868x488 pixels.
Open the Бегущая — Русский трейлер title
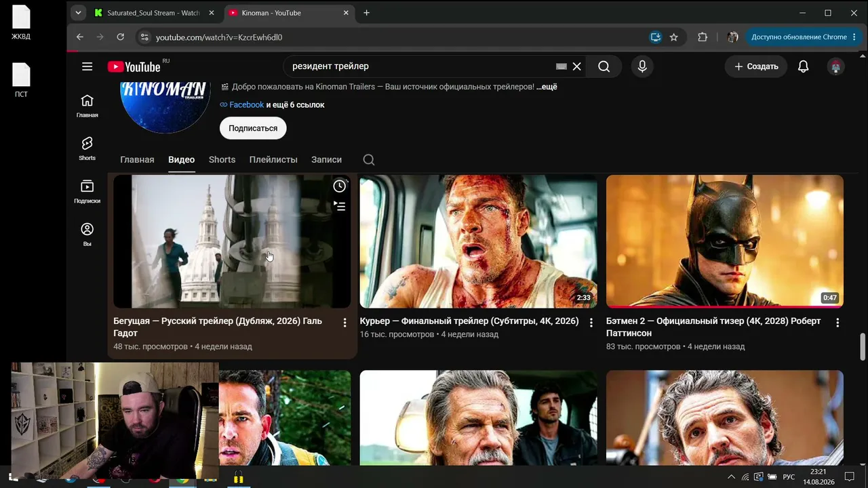tap(218, 327)
